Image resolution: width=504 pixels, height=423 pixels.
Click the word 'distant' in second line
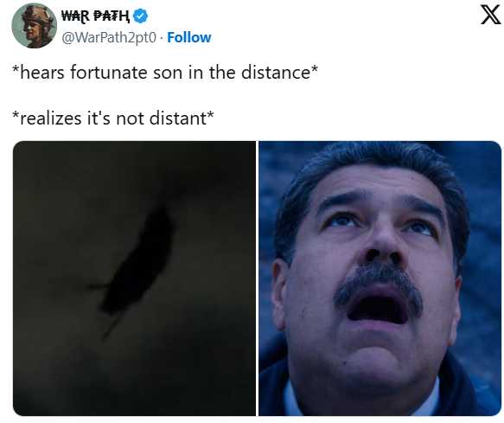(178, 118)
